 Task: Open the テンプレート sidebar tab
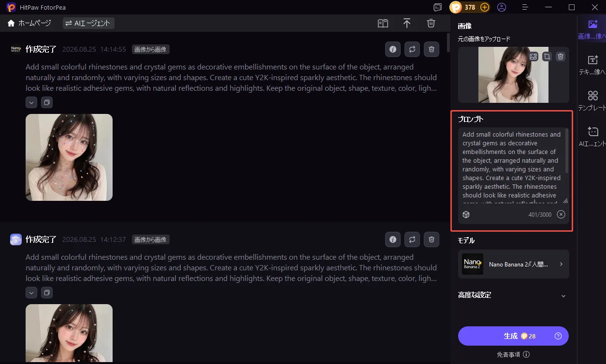pos(592,100)
